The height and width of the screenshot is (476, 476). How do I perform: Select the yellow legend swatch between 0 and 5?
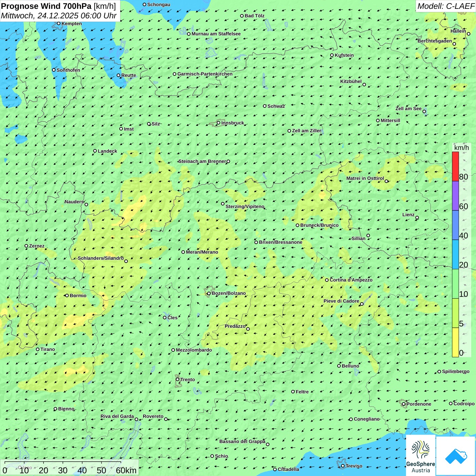click(455, 342)
